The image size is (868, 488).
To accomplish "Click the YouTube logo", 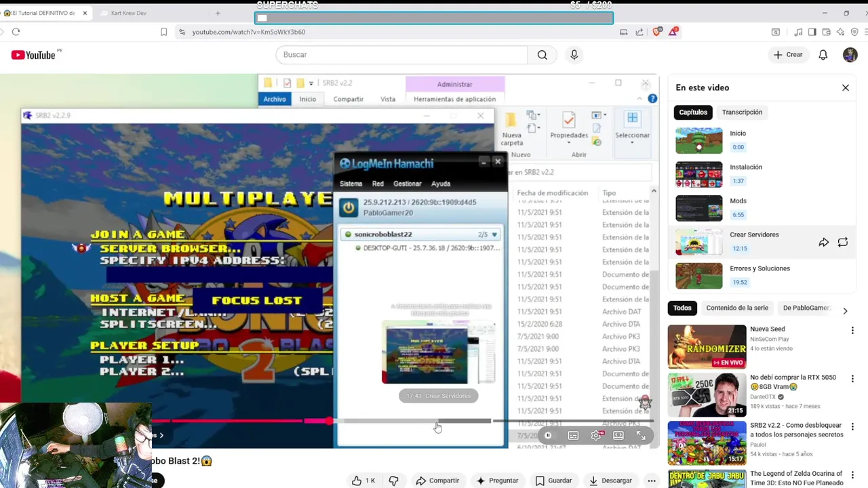I will (x=33, y=55).
